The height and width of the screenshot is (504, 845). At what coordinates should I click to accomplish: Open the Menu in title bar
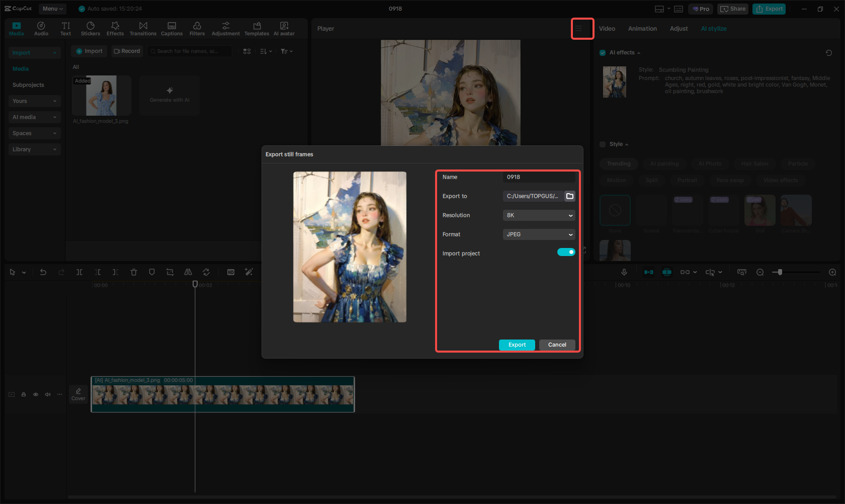coord(52,9)
